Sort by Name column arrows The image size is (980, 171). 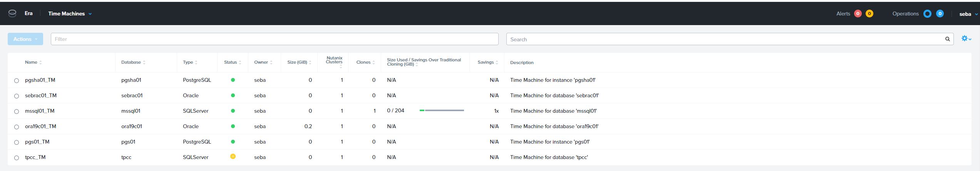coord(40,63)
